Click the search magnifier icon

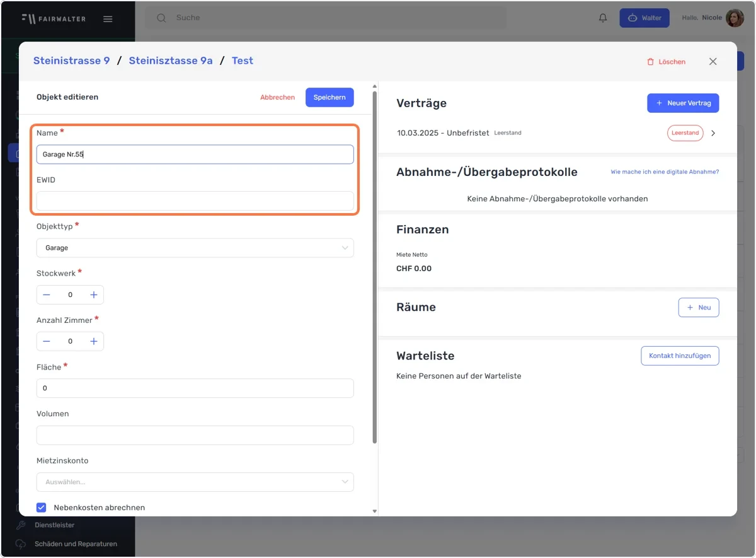point(161,18)
